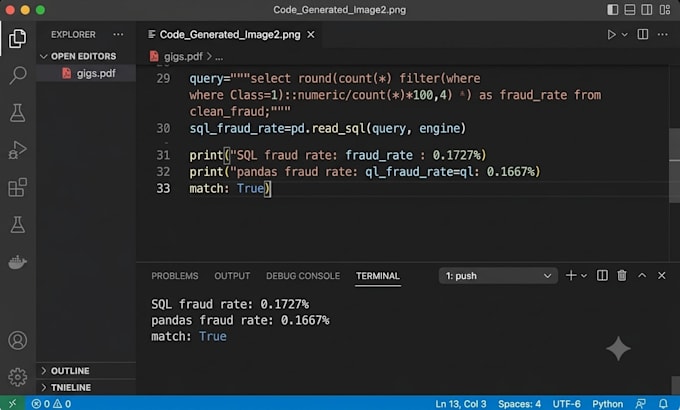Click 'SQL fraud rate: 0.1727%' terminal output

pos(230,304)
